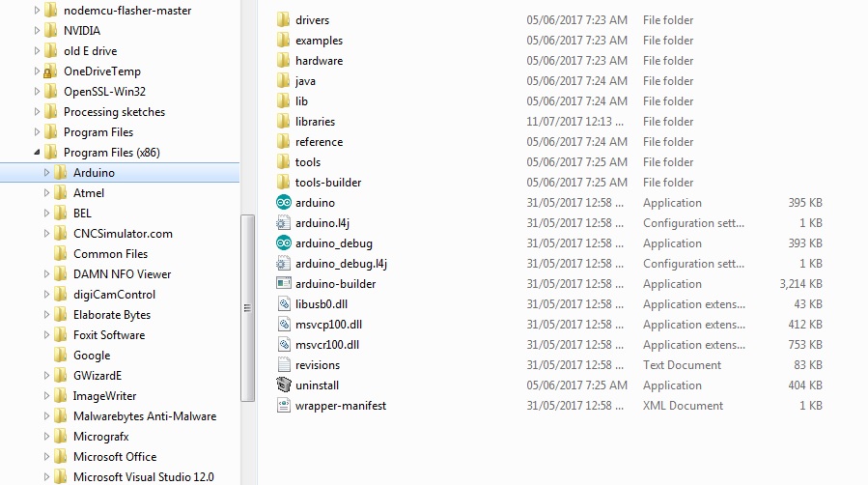Select the arduino_debug.l4j config file icon
The height and width of the screenshot is (485, 868).
click(284, 264)
